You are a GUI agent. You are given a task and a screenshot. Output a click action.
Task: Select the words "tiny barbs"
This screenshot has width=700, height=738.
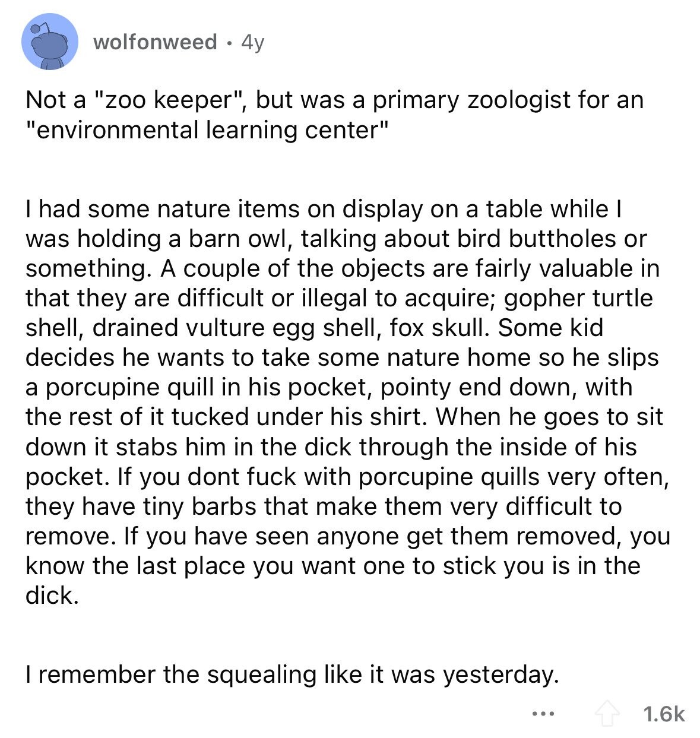(201, 506)
